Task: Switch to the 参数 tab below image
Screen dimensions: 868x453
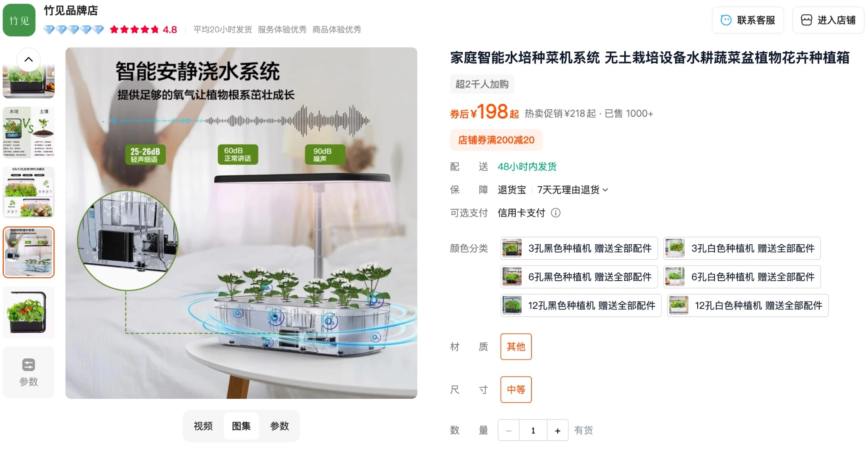Action: [279, 426]
